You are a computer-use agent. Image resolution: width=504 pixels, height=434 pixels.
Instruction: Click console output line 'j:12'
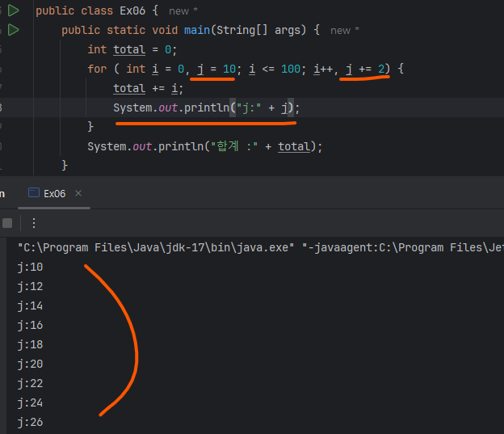click(x=30, y=286)
